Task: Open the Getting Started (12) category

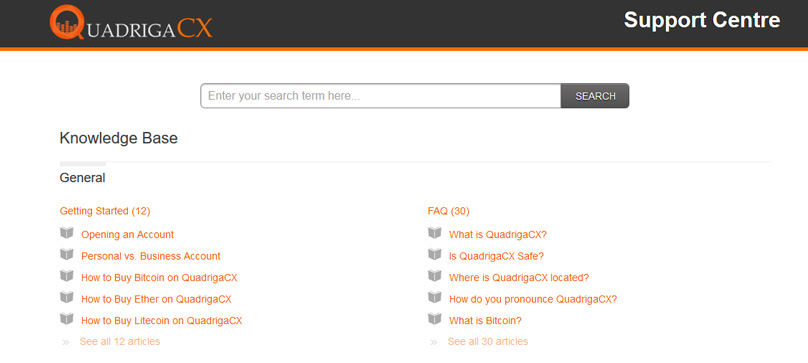Action: tap(105, 211)
